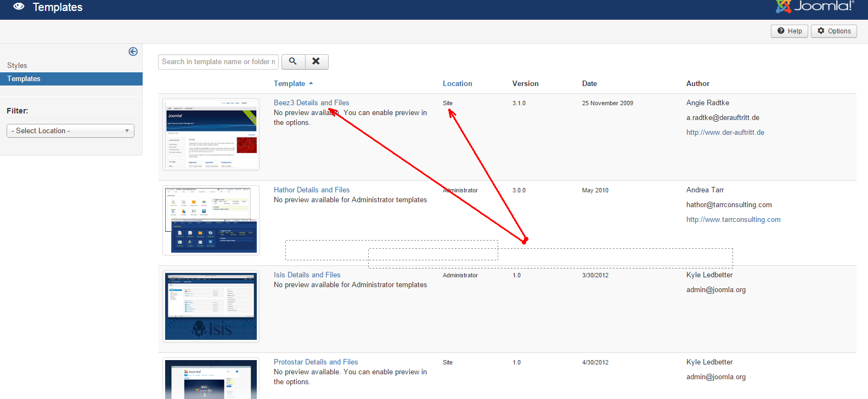Screen dimensions: 868x399
Task: Click the eye icon beside Templates title
Action: click(19, 7)
